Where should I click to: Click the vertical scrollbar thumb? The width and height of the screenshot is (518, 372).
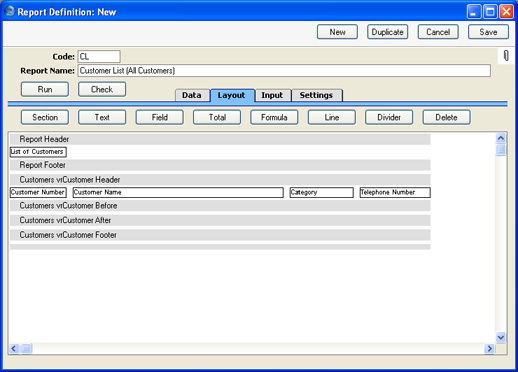pyautogui.click(x=501, y=150)
